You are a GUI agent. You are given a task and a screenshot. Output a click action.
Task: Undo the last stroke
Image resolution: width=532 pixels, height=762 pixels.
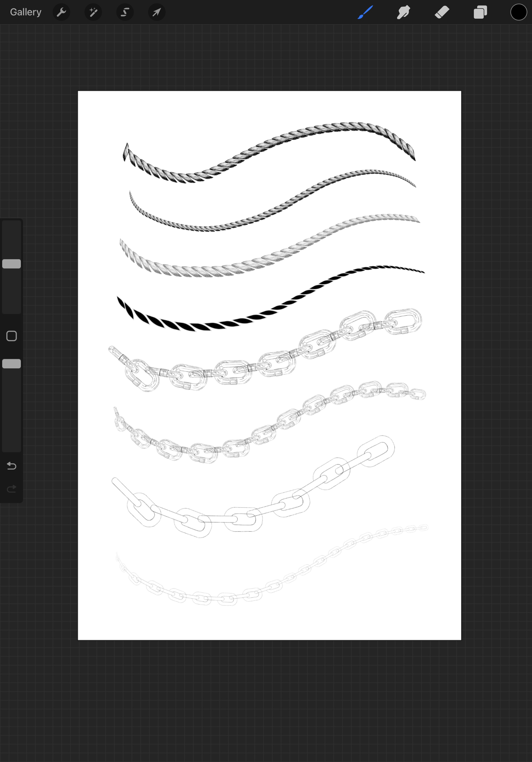tap(12, 466)
